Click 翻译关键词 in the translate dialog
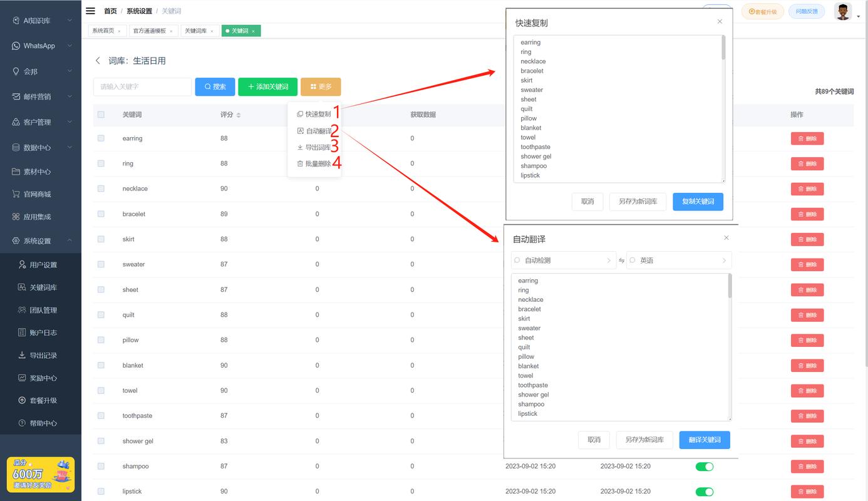 pyautogui.click(x=704, y=440)
